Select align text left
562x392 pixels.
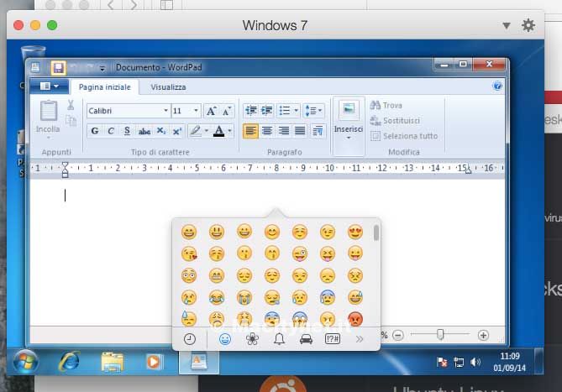[x=250, y=131]
